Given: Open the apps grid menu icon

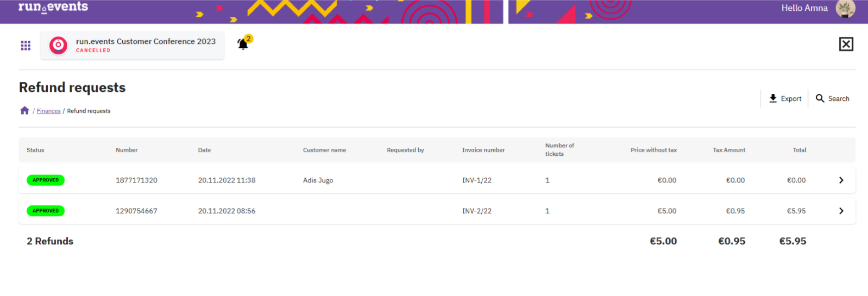Looking at the screenshot, I should (26, 46).
